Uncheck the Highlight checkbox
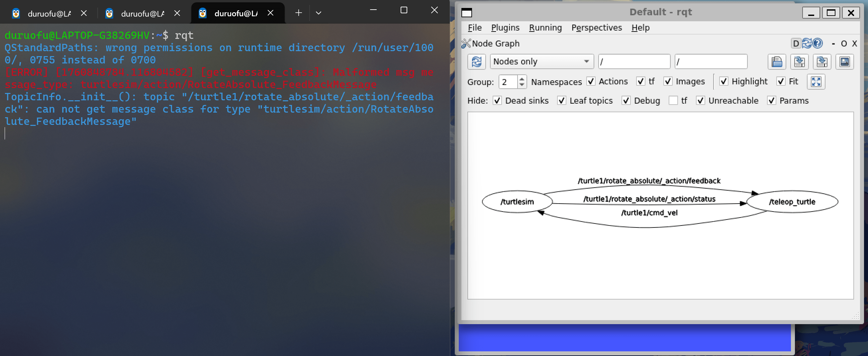This screenshot has height=356, width=868. [x=723, y=81]
